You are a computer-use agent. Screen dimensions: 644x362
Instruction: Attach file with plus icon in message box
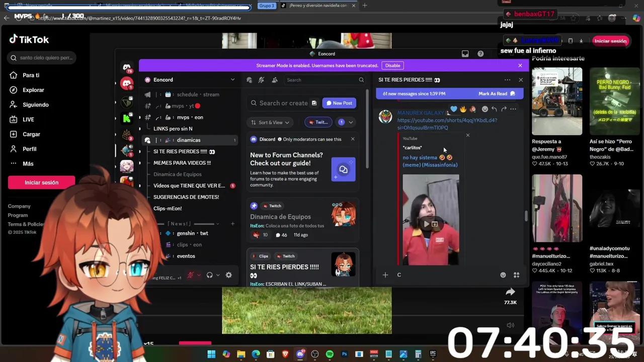385,275
